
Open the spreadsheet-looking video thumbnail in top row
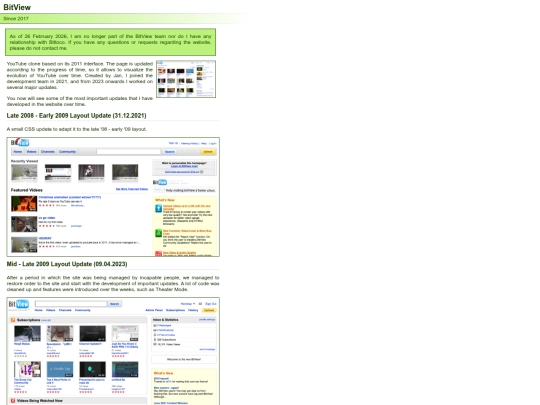click(x=125, y=334)
